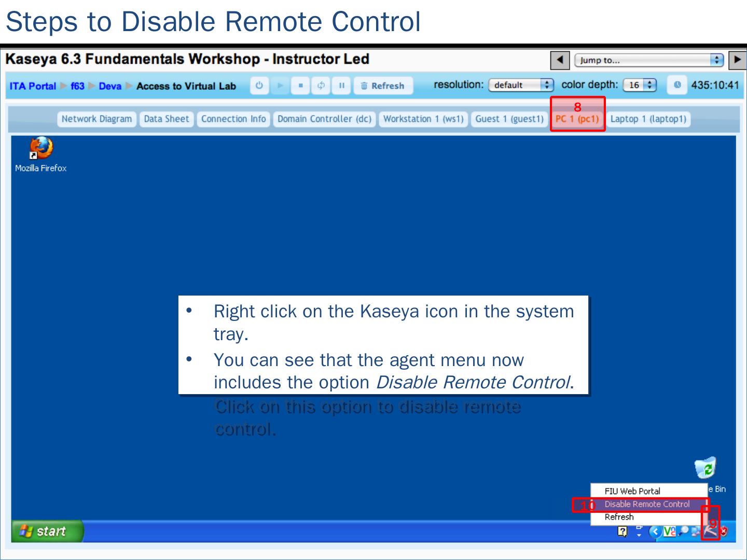Open the Windows start menu
The width and height of the screenshot is (747, 560).
47,531
